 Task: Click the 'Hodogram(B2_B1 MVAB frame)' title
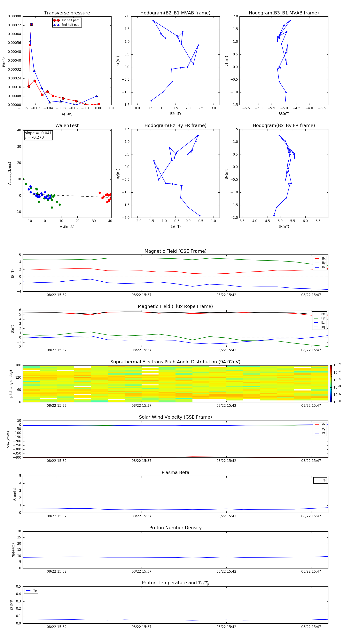coord(175,13)
